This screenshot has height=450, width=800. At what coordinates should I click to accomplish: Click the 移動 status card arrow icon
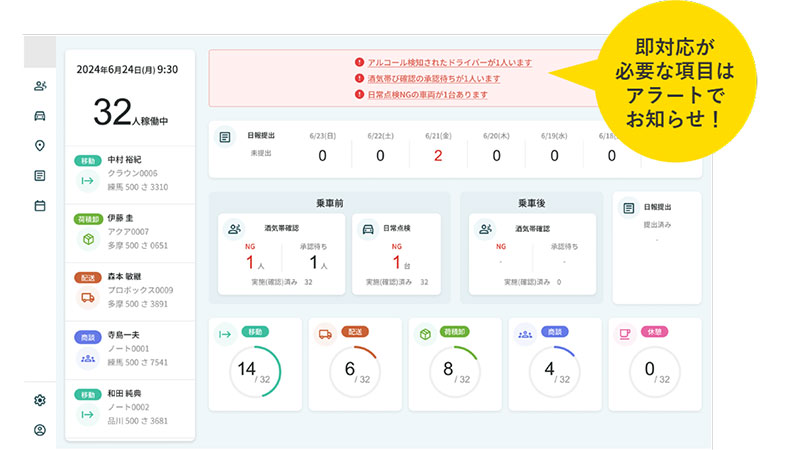[x=224, y=335]
